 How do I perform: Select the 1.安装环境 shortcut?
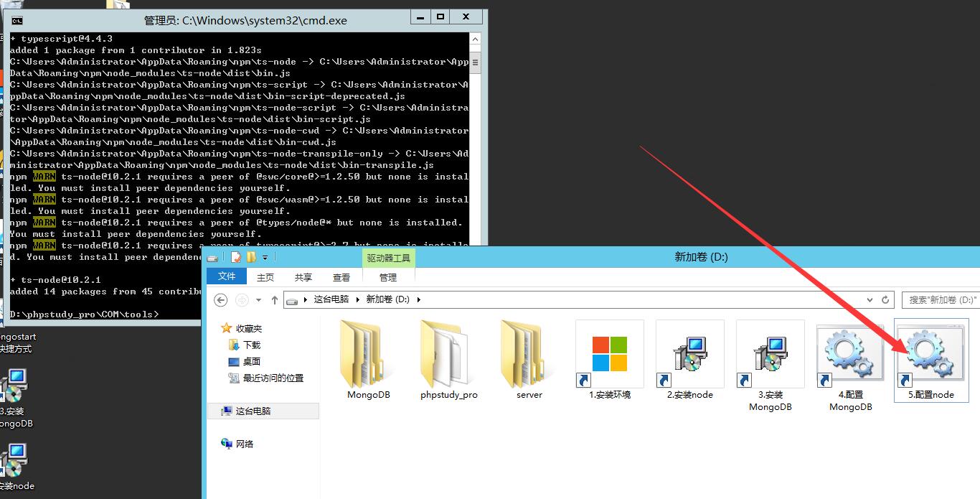click(609, 355)
